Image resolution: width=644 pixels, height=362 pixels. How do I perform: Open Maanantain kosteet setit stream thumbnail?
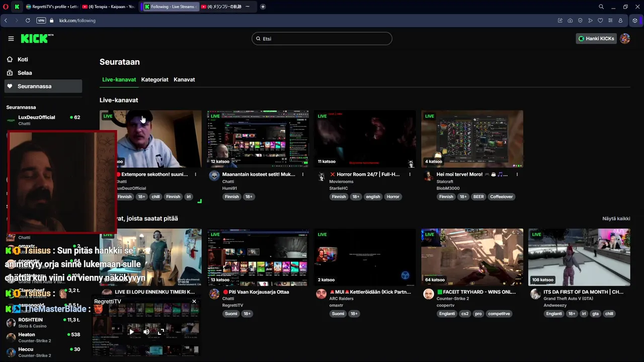pos(258,139)
